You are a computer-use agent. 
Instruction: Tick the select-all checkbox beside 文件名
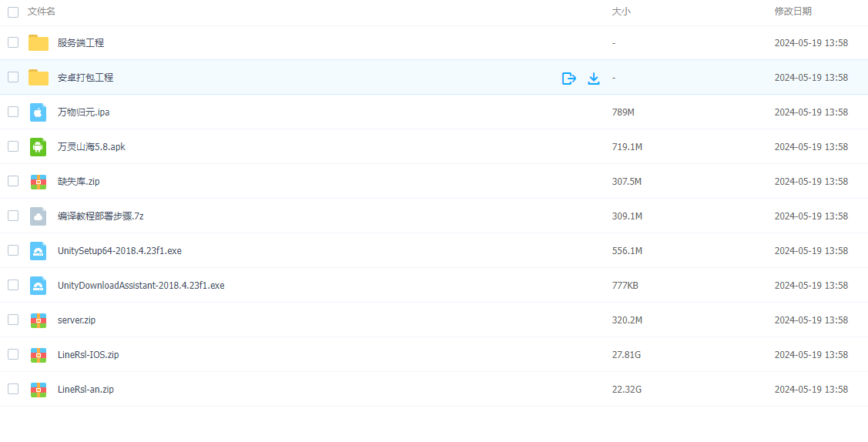(x=13, y=12)
